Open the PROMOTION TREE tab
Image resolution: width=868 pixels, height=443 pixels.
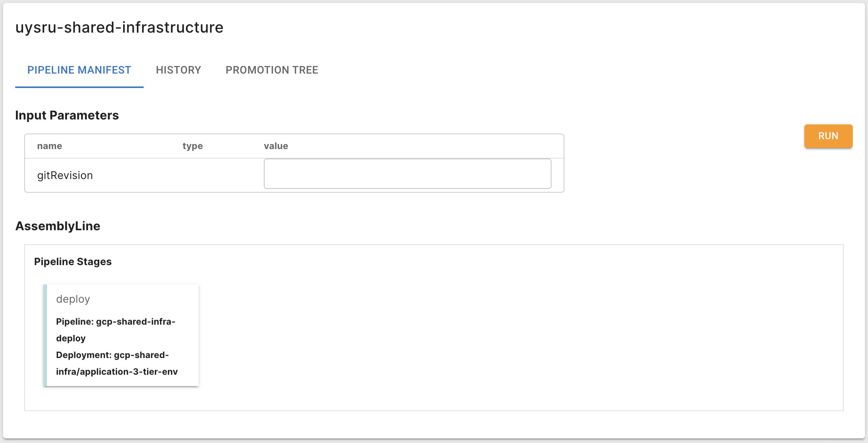coord(272,70)
